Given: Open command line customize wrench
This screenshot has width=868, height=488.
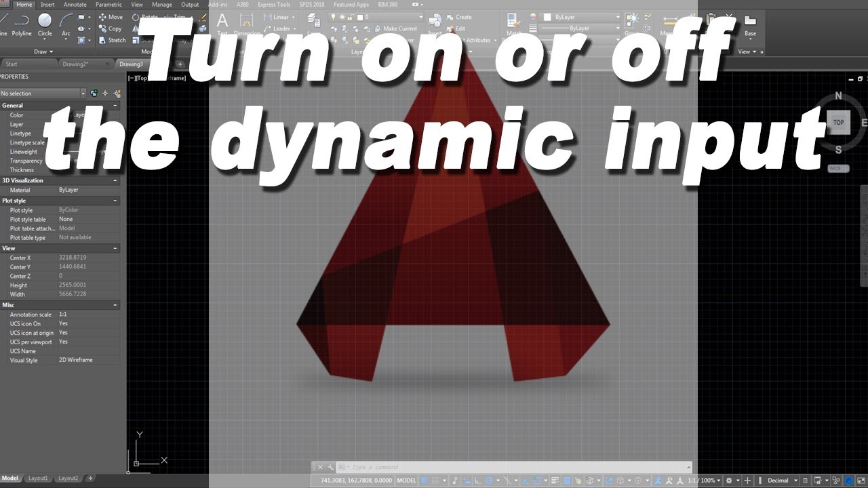Looking at the screenshot, I should (x=330, y=467).
